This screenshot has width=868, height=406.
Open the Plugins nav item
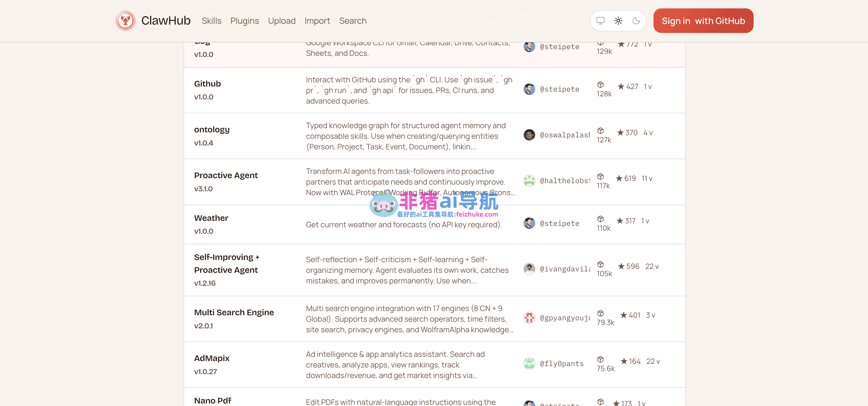point(245,21)
